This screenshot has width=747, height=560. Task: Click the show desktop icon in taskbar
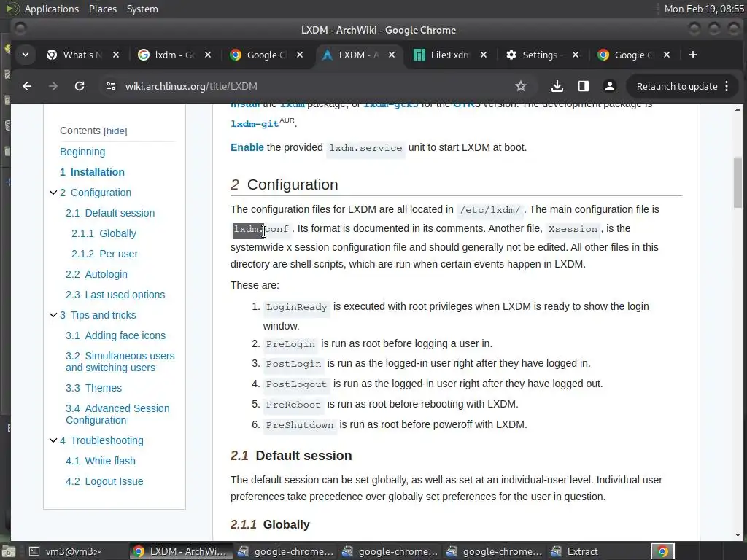[x=9, y=551]
